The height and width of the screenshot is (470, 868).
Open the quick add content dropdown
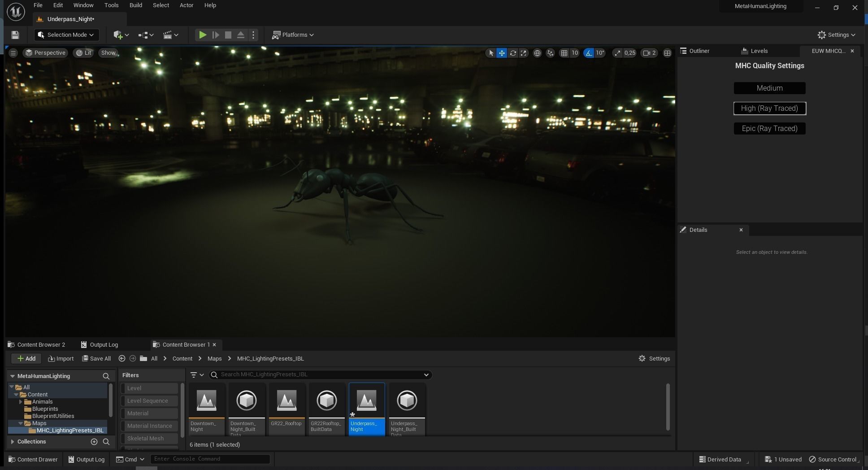coord(121,35)
